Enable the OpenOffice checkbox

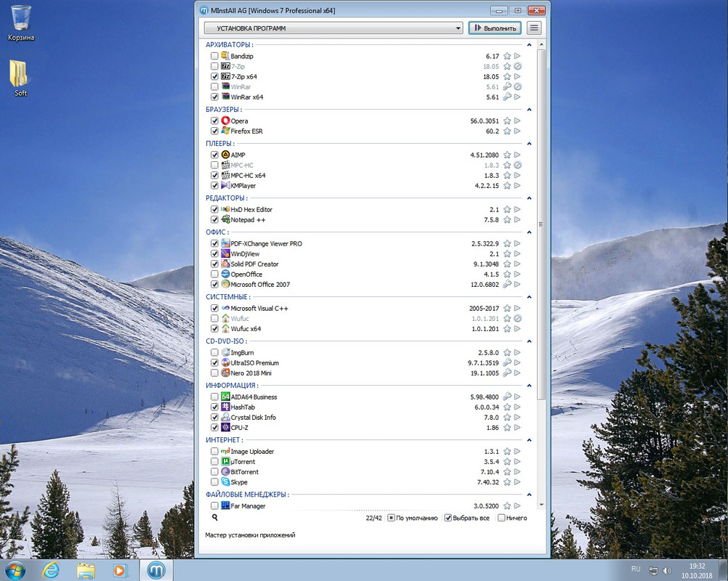pyautogui.click(x=214, y=275)
